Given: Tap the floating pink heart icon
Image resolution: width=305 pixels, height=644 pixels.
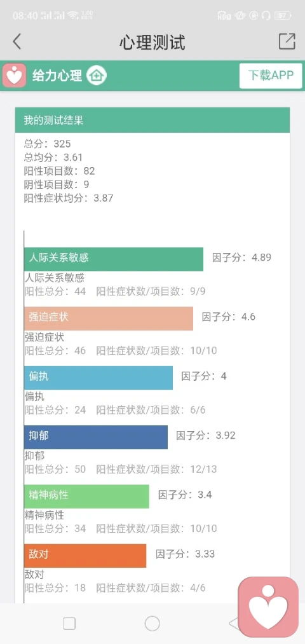Looking at the screenshot, I should coord(269,606).
